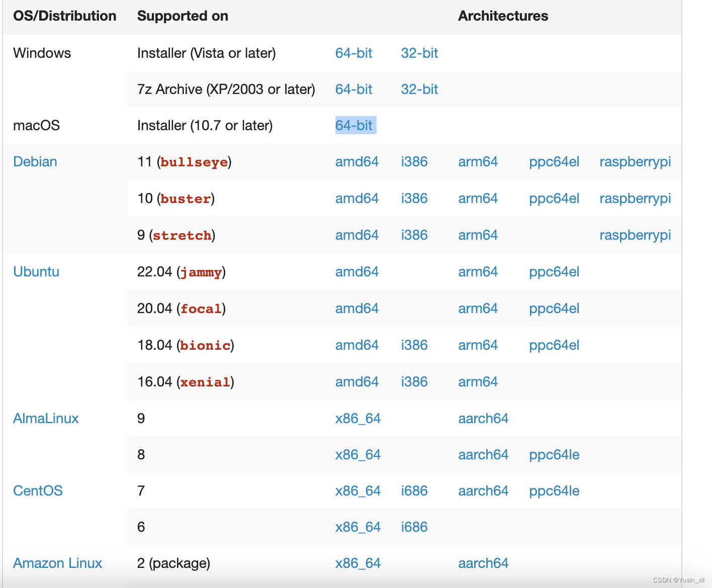Image resolution: width=712 pixels, height=588 pixels.
Task: Click the 'Architectures' column header
Action: pyautogui.click(x=503, y=16)
